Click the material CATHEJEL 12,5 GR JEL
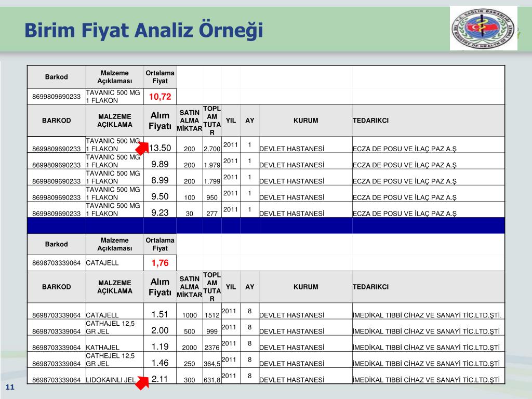532x399 pixels. pos(110,360)
